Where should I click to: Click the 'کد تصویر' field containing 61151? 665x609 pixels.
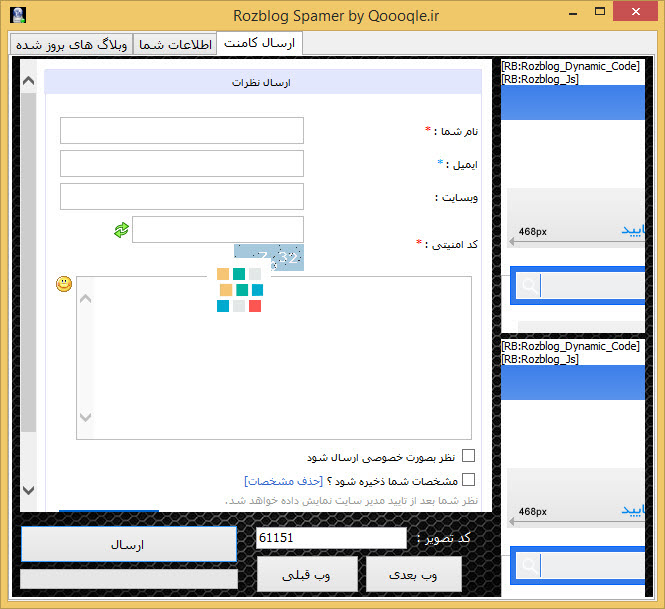(331, 538)
